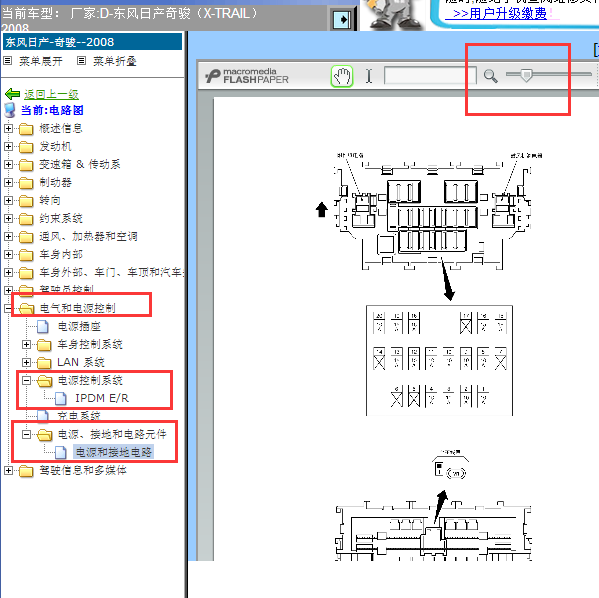Click the 当前:电路图 computer icon
599x598 pixels.
pyautogui.click(x=10, y=110)
